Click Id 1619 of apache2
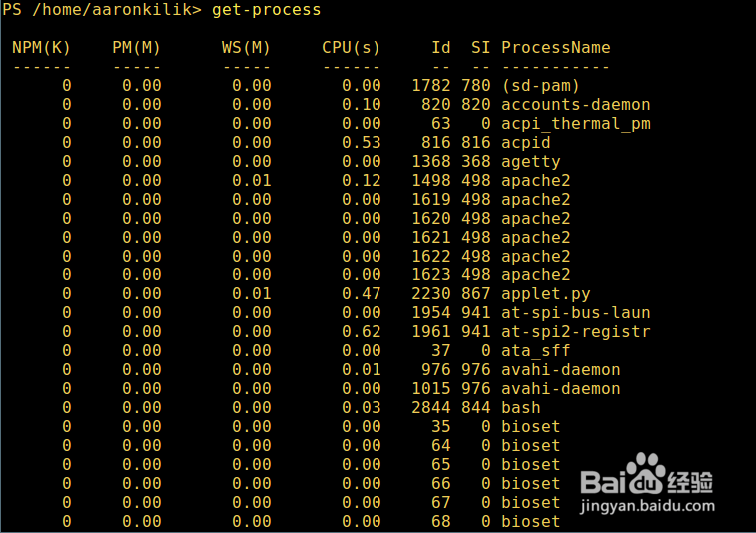Image resolution: width=756 pixels, height=533 pixels. tap(431, 199)
